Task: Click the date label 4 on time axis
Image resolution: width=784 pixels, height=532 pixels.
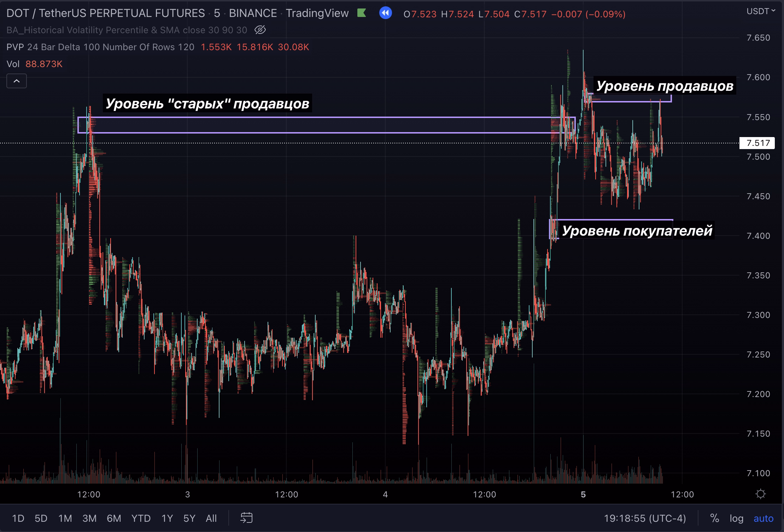Action: 385,494
